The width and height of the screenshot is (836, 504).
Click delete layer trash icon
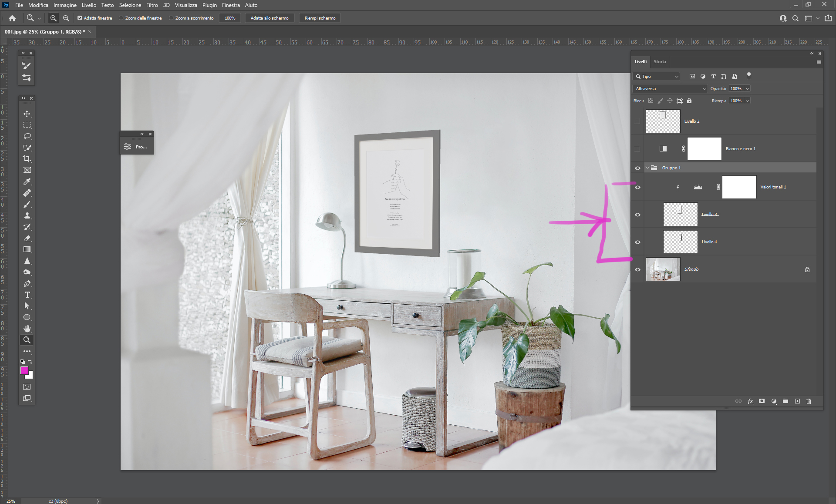tap(809, 401)
